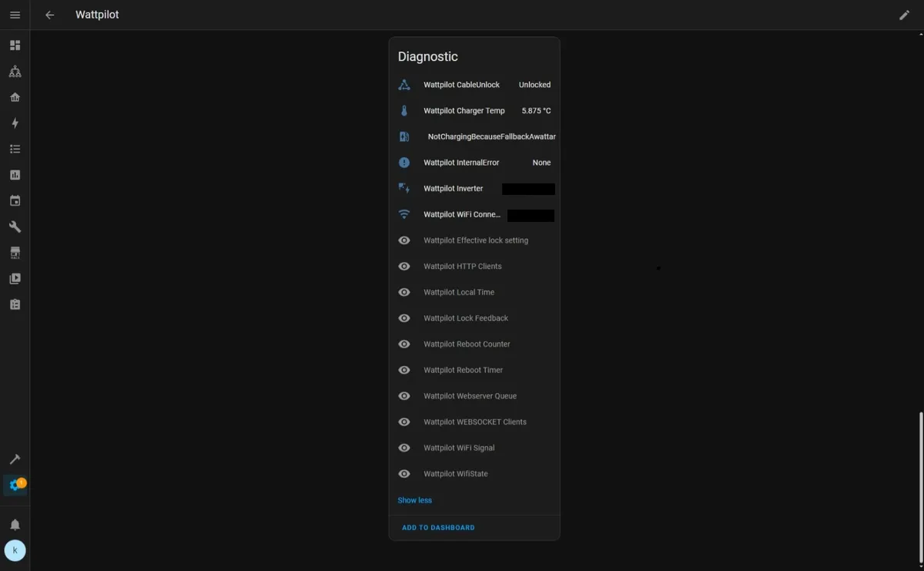
Task: Click the WiFi icon for WiFi Connection
Action: click(x=404, y=214)
